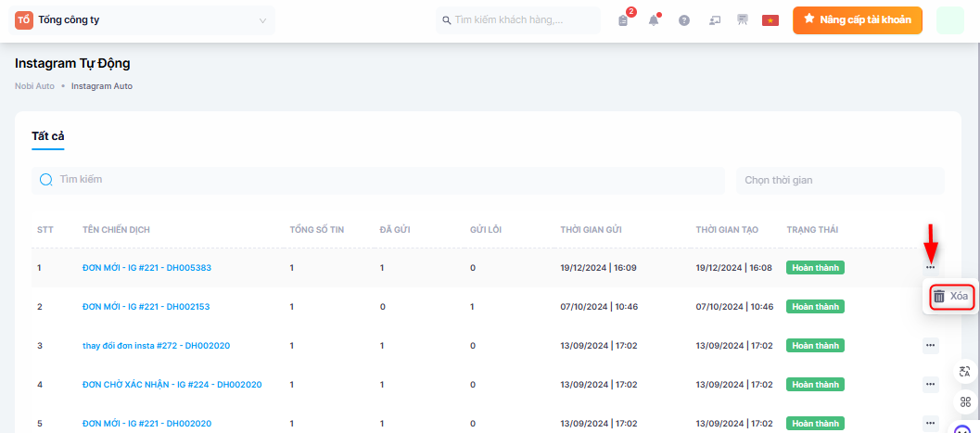Open three-dots menu for row 3 campaign
The image size is (980, 433).
point(930,346)
